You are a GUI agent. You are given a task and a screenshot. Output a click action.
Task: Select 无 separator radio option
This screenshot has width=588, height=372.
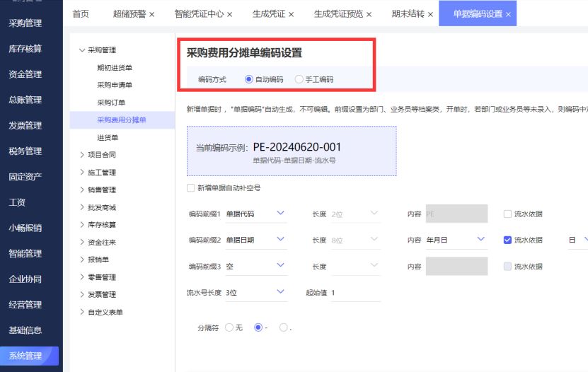click(x=229, y=327)
